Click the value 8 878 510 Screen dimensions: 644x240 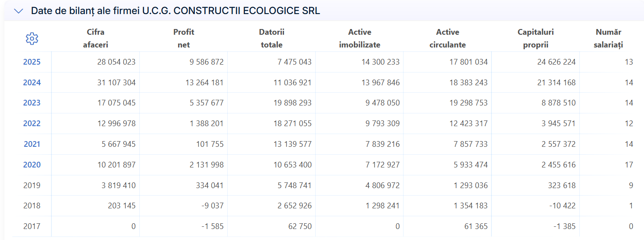pos(559,103)
